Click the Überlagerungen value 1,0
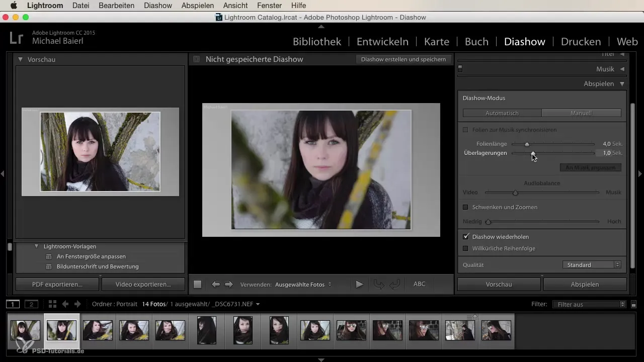Screen dimensions: 644x362 [607, 153]
